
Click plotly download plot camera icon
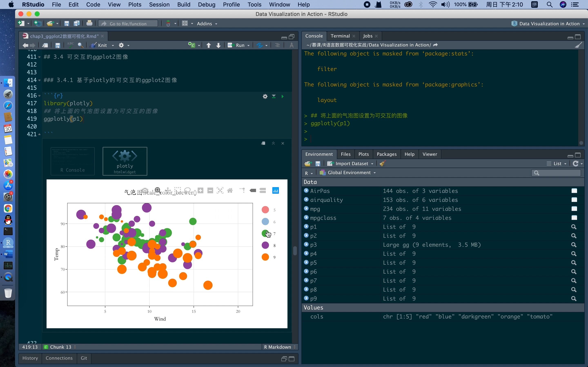(145, 191)
